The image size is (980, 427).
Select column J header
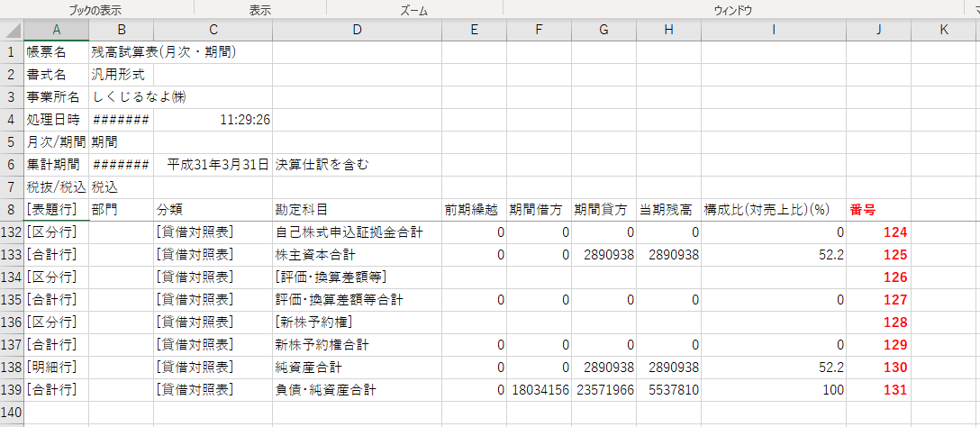[878, 30]
